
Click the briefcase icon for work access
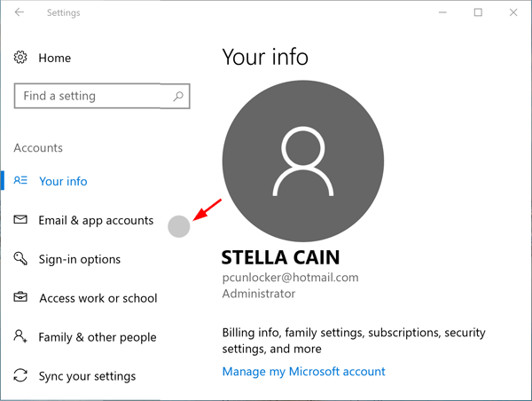(20, 298)
